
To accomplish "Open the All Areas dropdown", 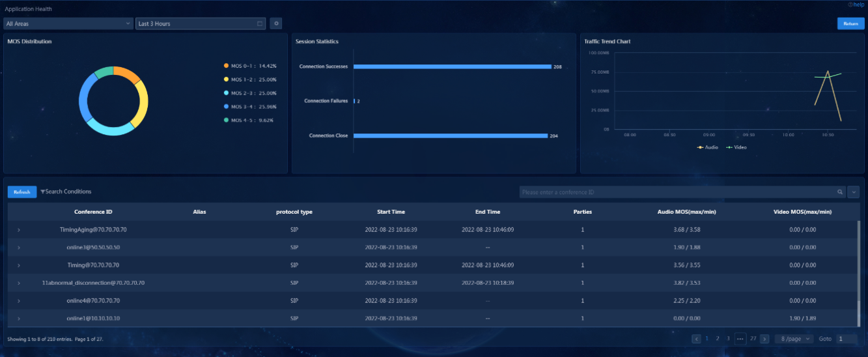I will 68,23.
